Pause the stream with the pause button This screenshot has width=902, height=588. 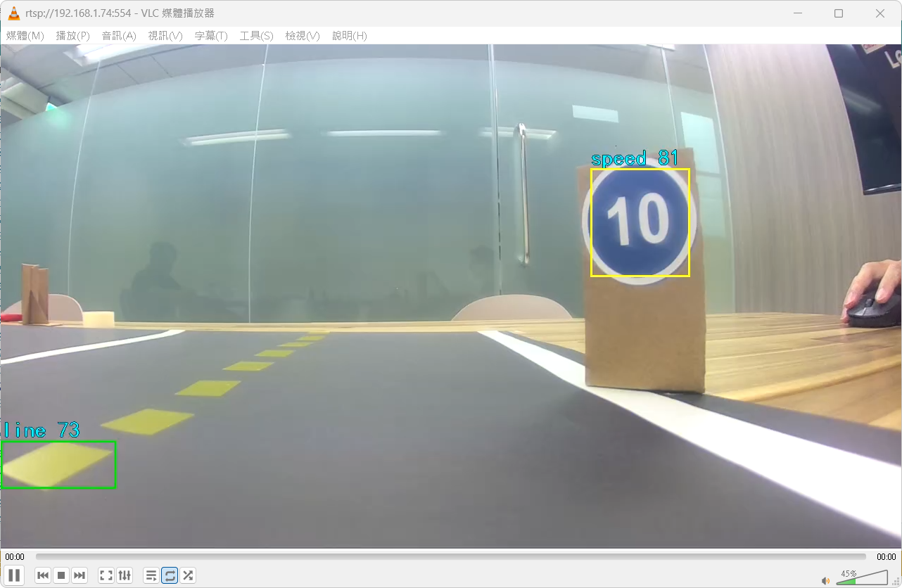(14, 575)
